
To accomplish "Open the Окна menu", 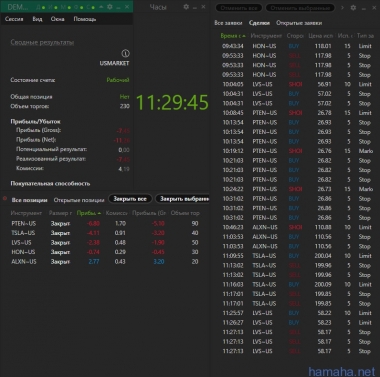I will click(58, 19).
